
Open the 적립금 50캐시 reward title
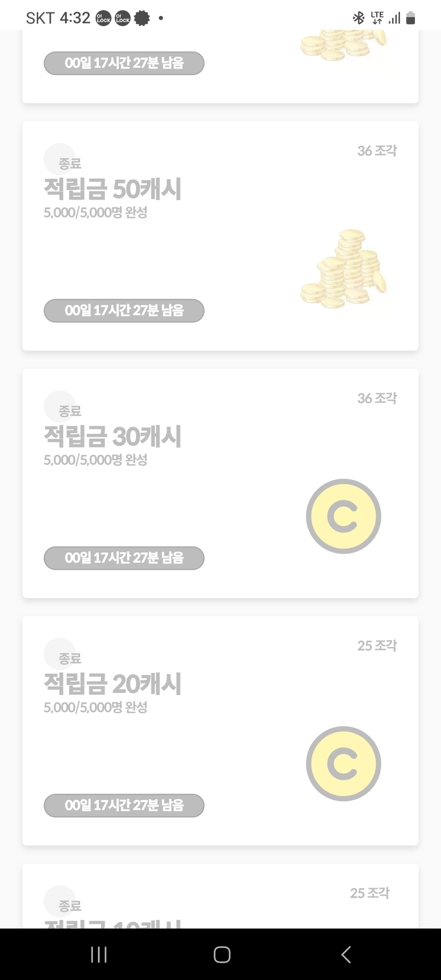[x=113, y=189]
